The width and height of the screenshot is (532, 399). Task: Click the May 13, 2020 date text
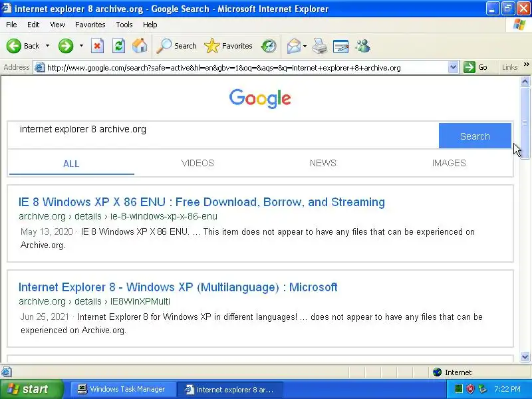pyautogui.click(x=47, y=231)
